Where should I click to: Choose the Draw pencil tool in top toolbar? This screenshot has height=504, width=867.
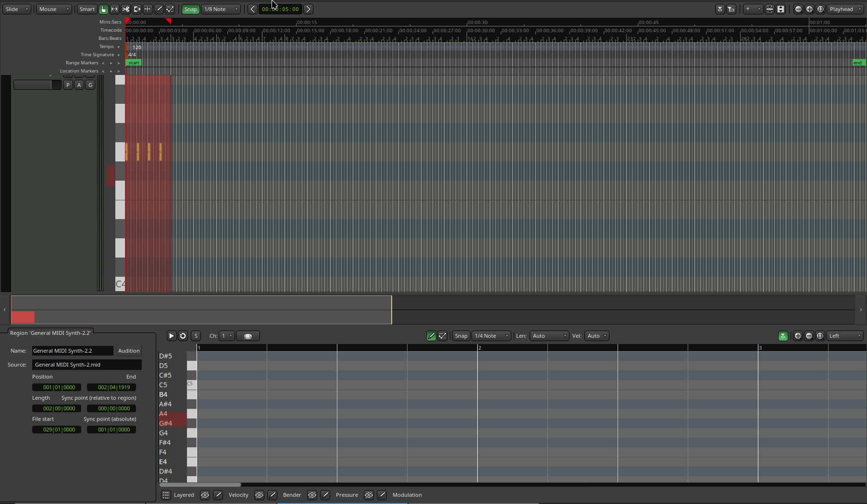pyautogui.click(x=159, y=9)
